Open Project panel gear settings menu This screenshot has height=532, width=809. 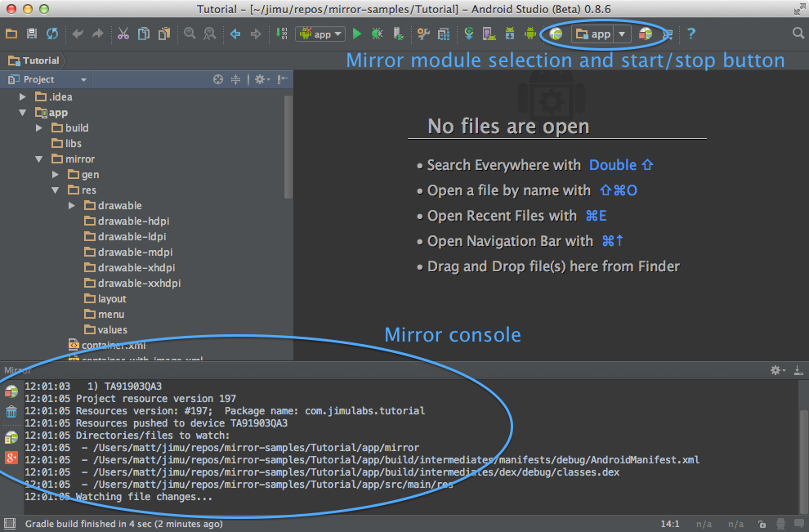pyautogui.click(x=262, y=79)
